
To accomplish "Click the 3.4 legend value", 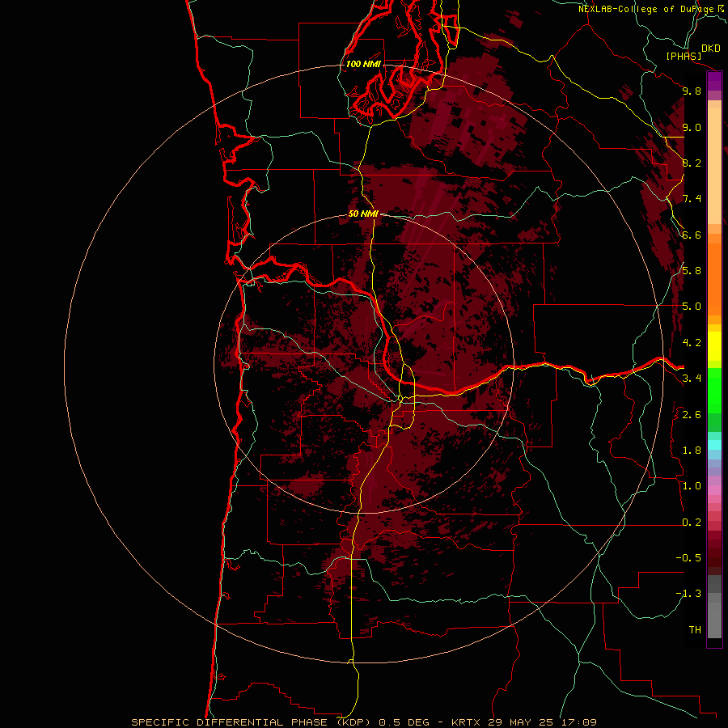I will tap(692, 379).
